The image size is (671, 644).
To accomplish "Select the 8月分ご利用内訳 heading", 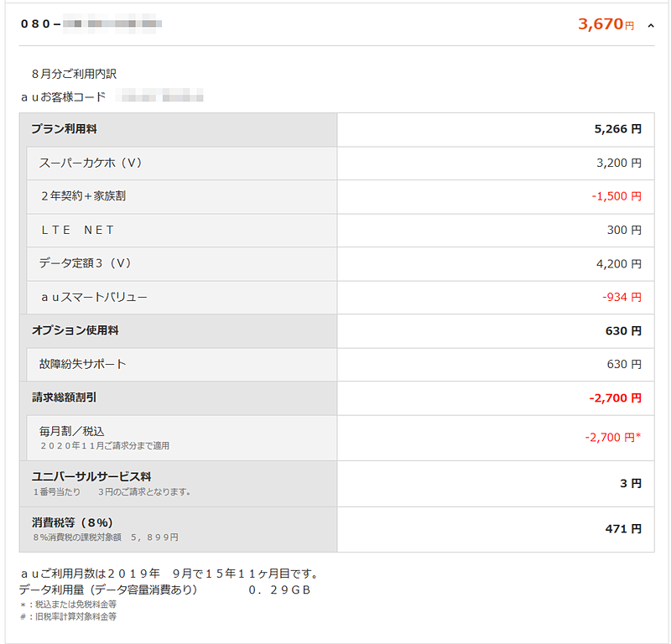I will [x=74, y=74].
